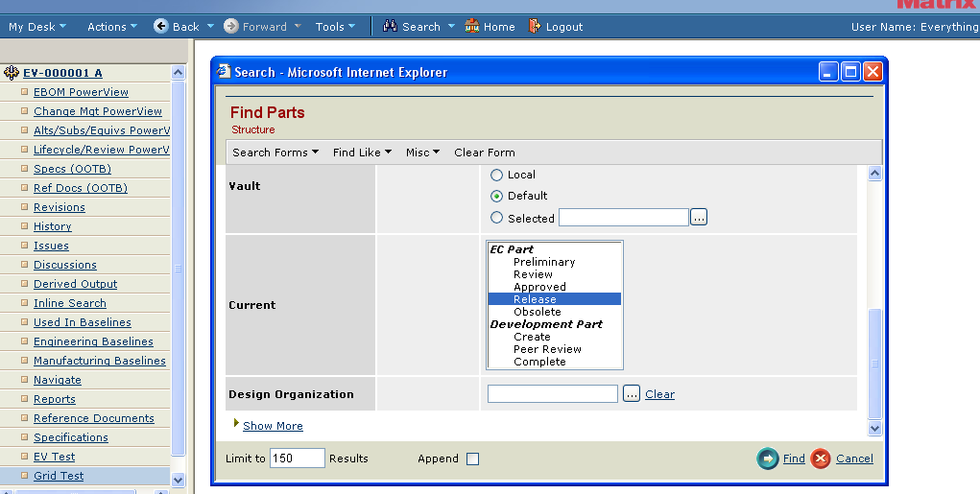This screenshot has height=494, width=980.
Task: Click the Forward arrow icon
Action: coord(231,27)
